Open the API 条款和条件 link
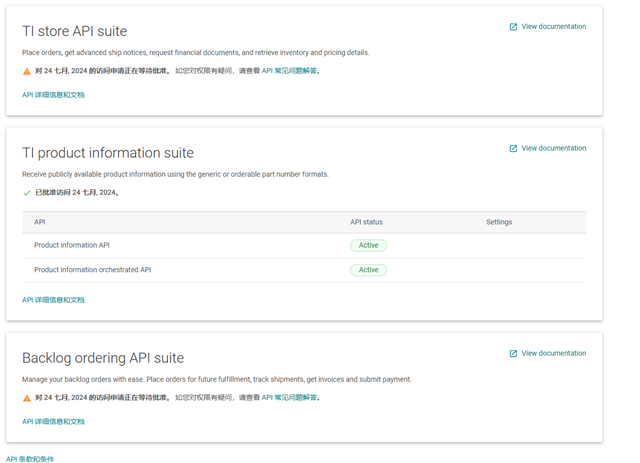 (30, 459)
